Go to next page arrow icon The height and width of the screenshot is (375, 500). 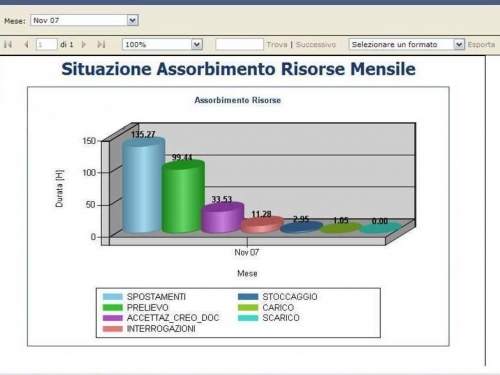coord(84,44)
